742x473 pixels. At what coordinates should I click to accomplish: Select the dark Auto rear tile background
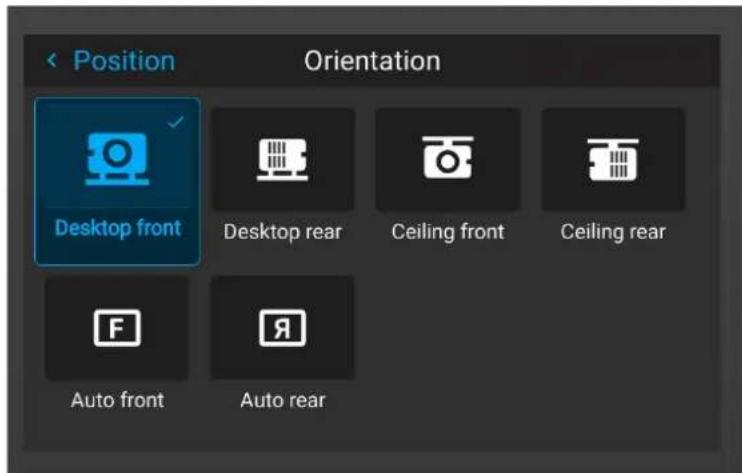(x=283, y=327)
